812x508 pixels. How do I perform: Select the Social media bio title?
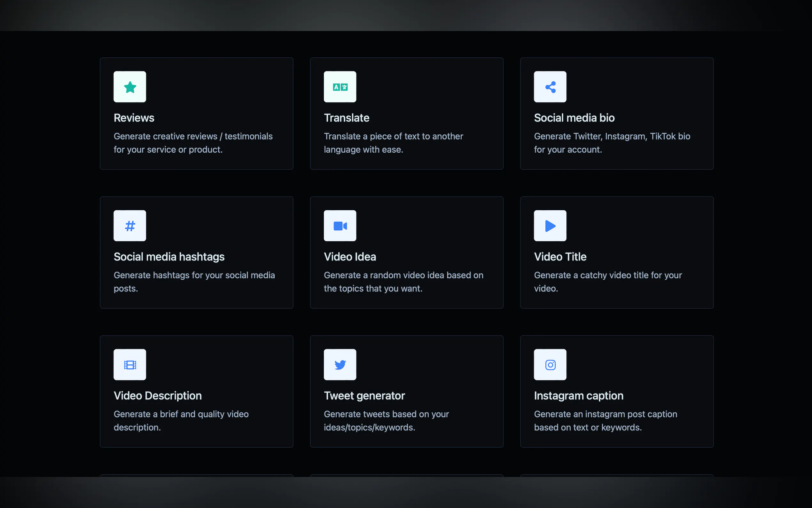point(574,118)
